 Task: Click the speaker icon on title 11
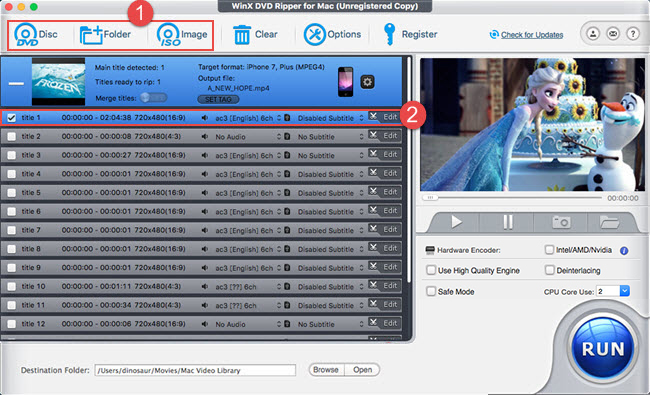coord(205,305)
